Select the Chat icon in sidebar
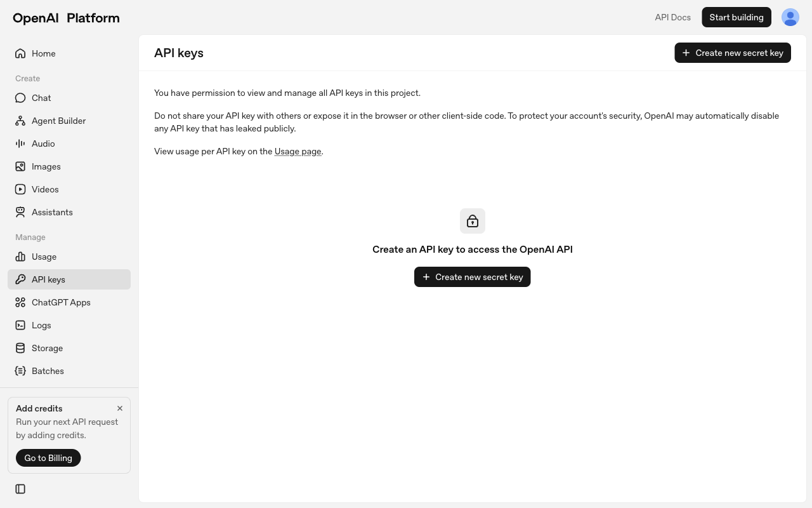 (x=20, y=98)
